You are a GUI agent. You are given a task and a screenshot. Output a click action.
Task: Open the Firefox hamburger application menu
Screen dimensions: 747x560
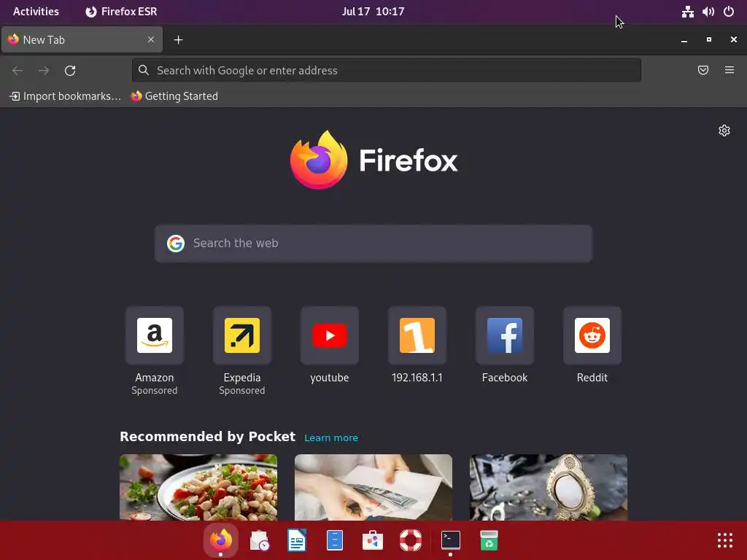coord(729,71)
